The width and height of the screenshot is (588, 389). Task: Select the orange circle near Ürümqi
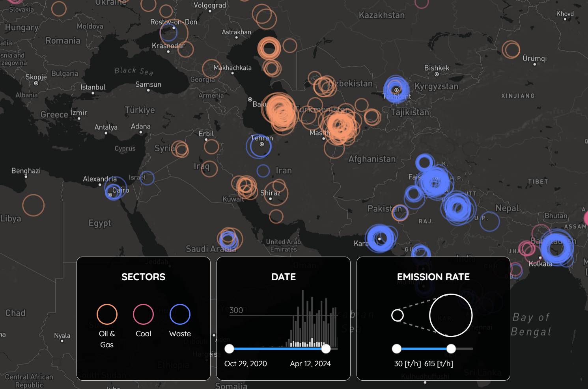(x=511, y=50)
